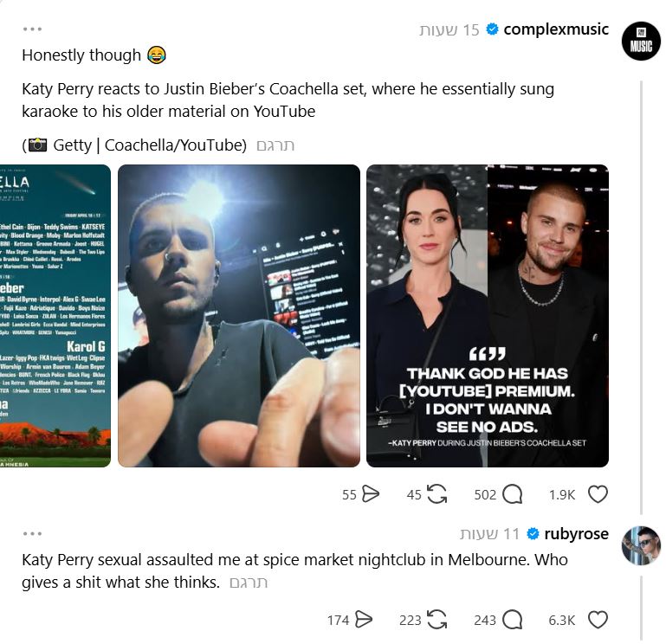Open the rubyrose profile avatar
The image size is (666, 644).
[x=641, y=545]
